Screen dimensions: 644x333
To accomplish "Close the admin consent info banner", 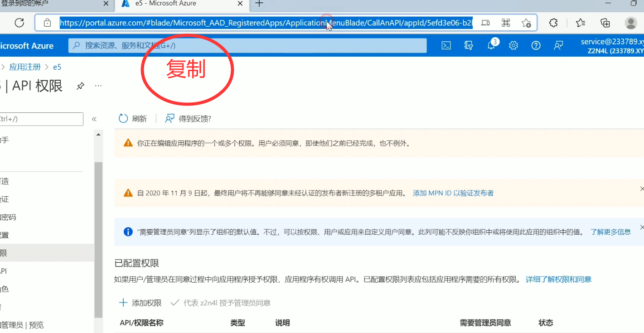I will (x=641, y=227).
